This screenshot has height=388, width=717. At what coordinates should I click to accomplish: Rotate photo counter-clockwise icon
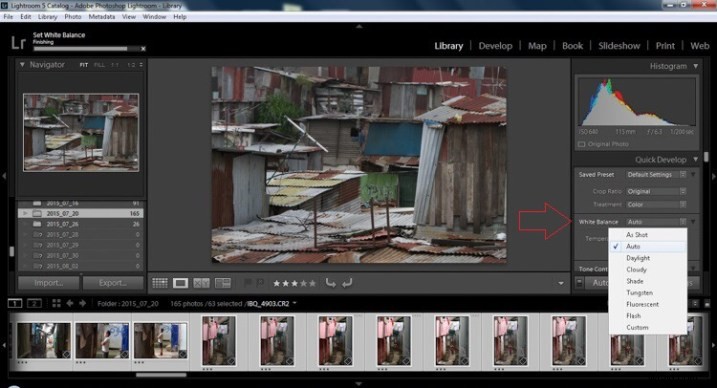click(330, 283)
